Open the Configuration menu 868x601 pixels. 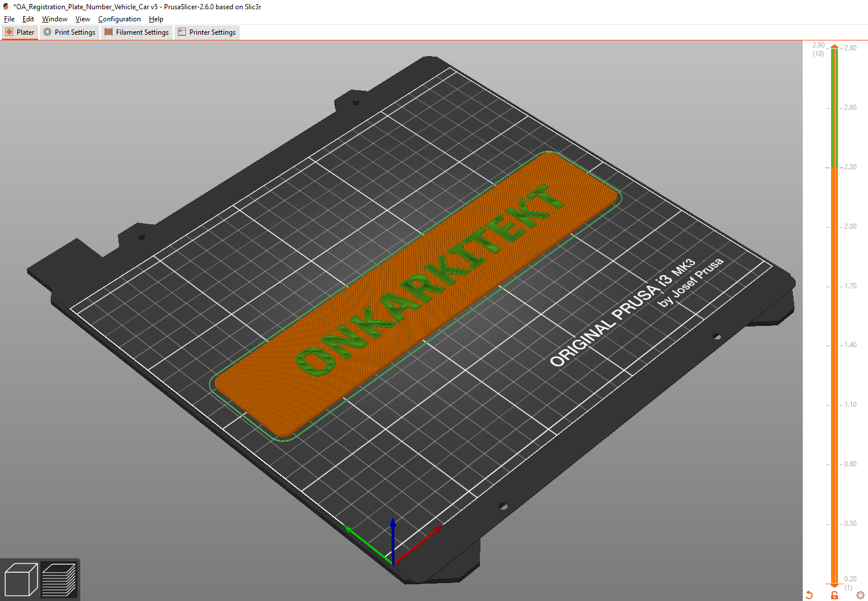pyautogui.click(x=120, y=19)
